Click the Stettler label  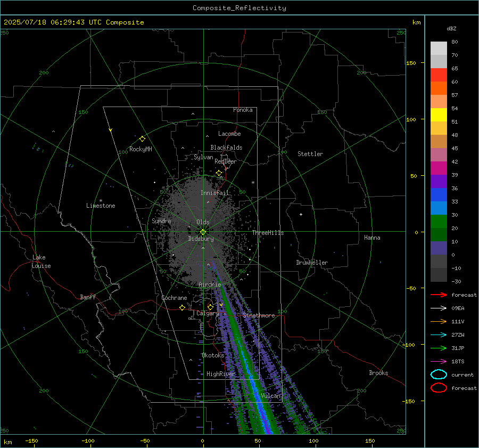310,154
